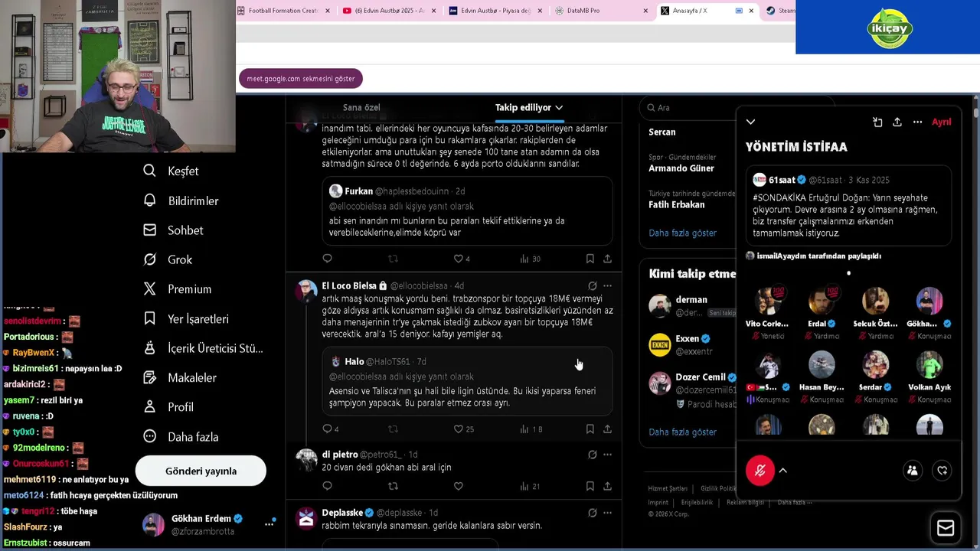Repost the El Loco Bielsa maaş post
The height and width of the screenshot is (551, 980).
(393, 429)
